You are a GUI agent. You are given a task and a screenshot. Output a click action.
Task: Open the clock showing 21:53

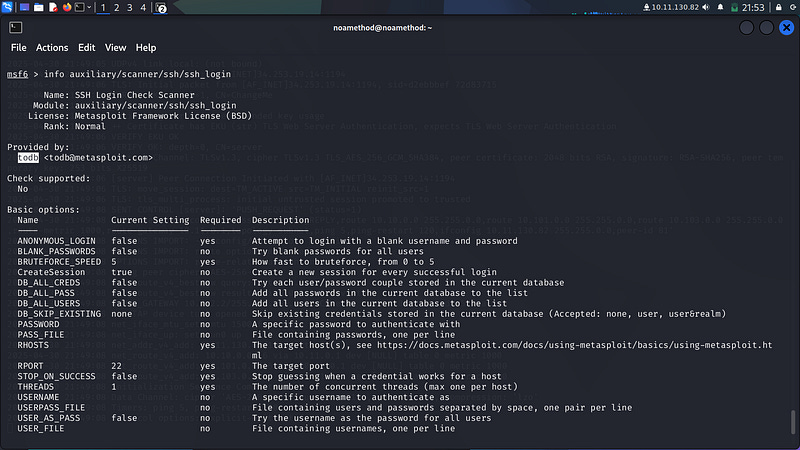pyautogui.click(x=753, y=7)
